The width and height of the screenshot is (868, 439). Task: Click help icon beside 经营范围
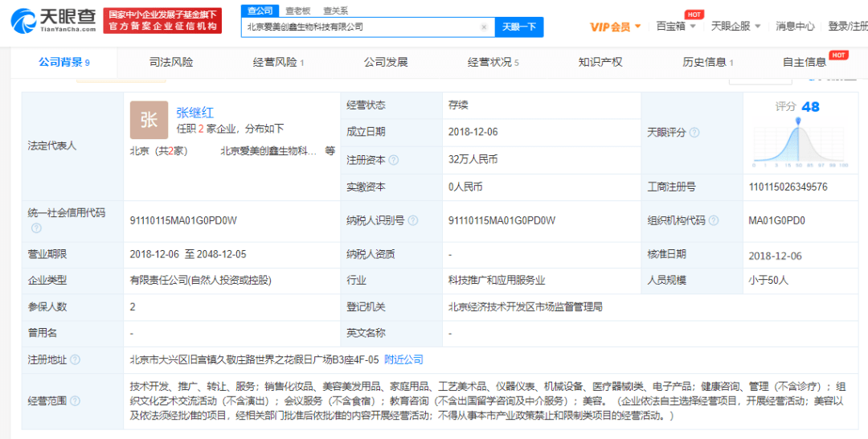point(76,400)
